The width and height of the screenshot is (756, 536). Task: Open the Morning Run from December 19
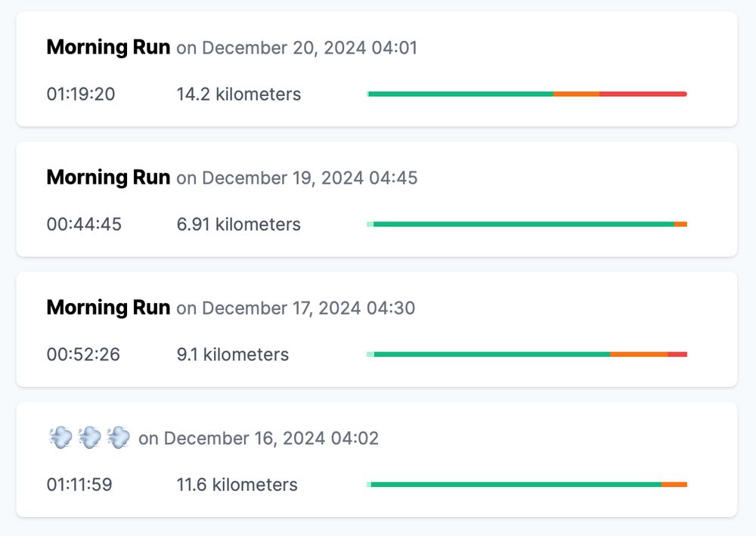pos(108,177)
